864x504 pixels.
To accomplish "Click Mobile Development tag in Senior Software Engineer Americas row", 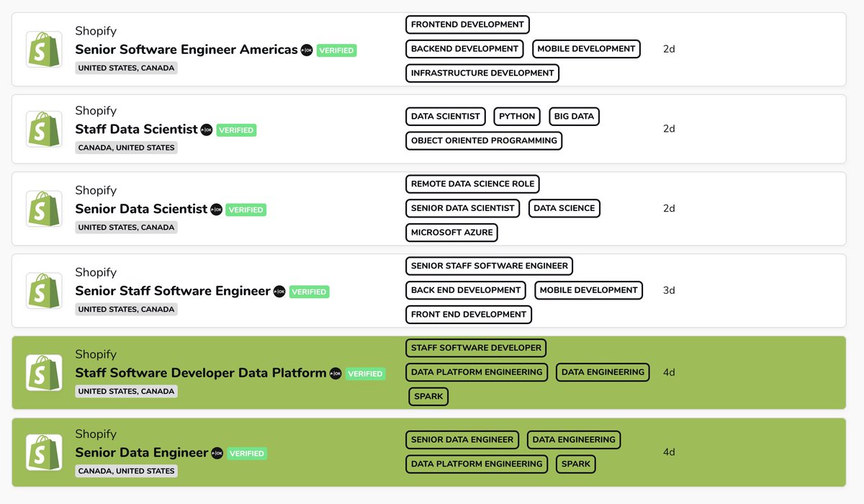I will click(586, 49).
